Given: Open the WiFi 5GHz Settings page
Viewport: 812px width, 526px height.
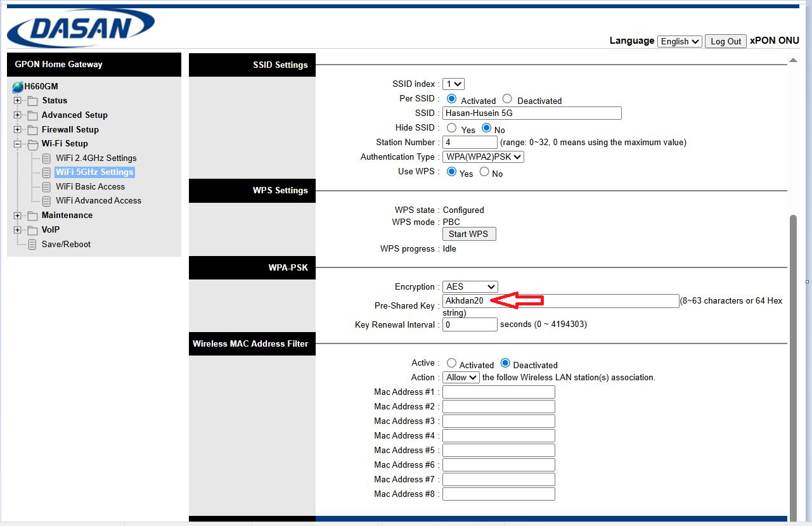Looking at the screenshot, I should point(94,172).
